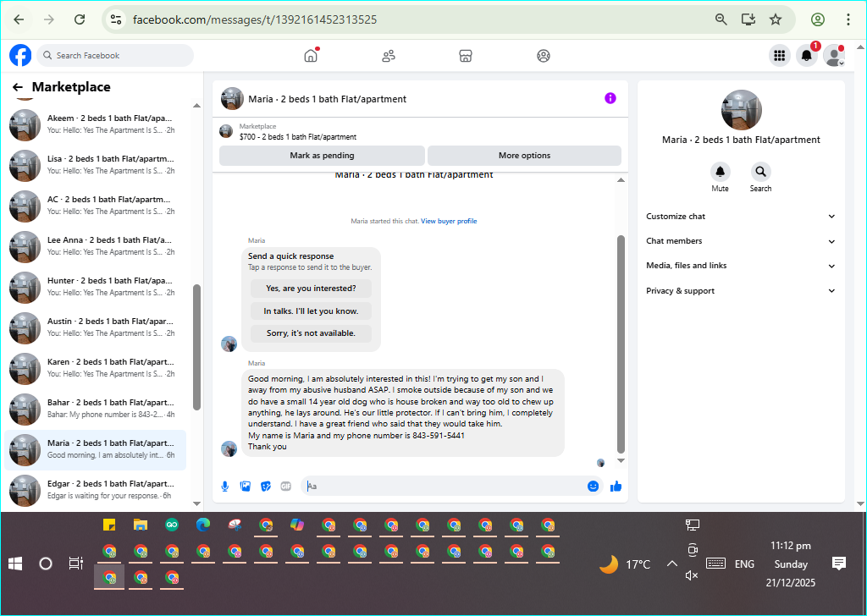Open the Hunter conversation
Screen dimensions: 867x616
point(96,287)
